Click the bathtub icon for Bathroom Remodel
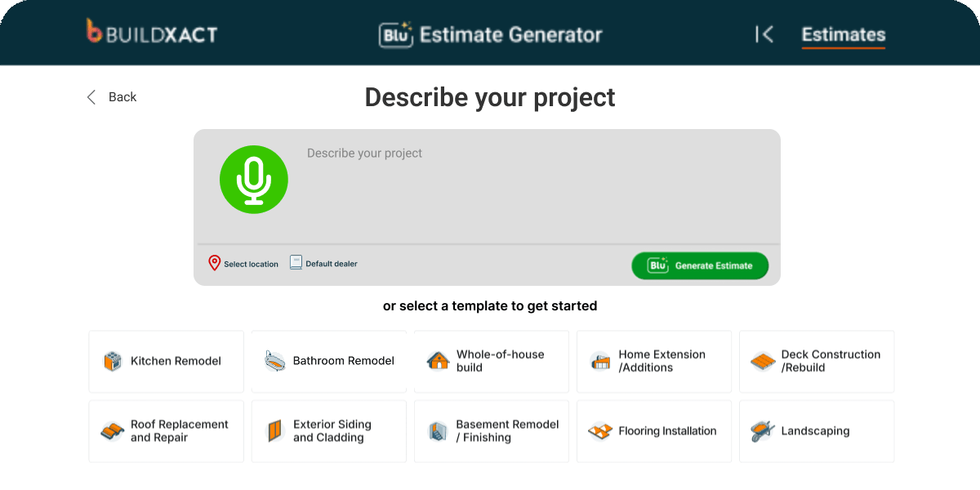Viewport: 980px width, 490px height. pyautogui.click(x=274, y=361)
